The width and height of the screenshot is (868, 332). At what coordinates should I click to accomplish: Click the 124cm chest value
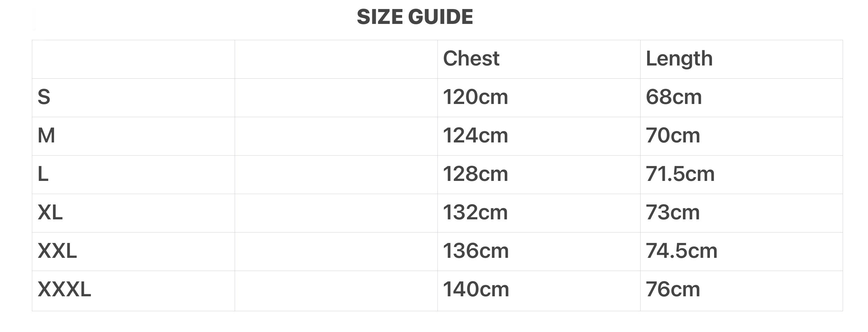[475, 136]
